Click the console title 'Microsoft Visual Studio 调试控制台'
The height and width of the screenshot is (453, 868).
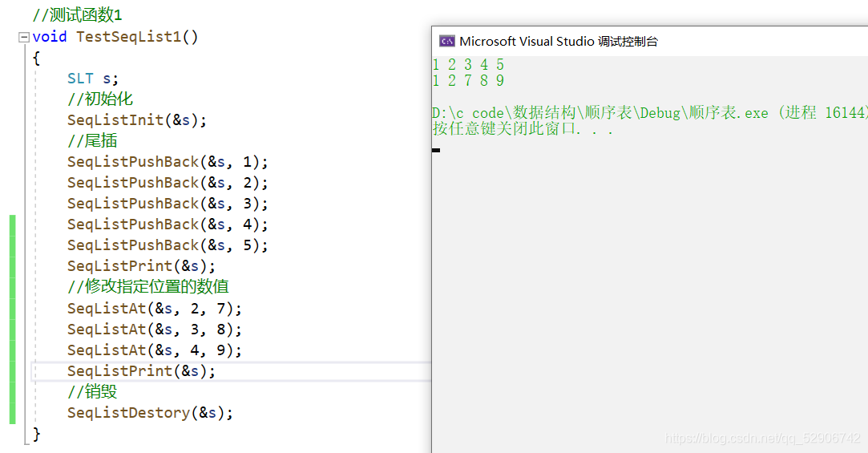[559, 41]
